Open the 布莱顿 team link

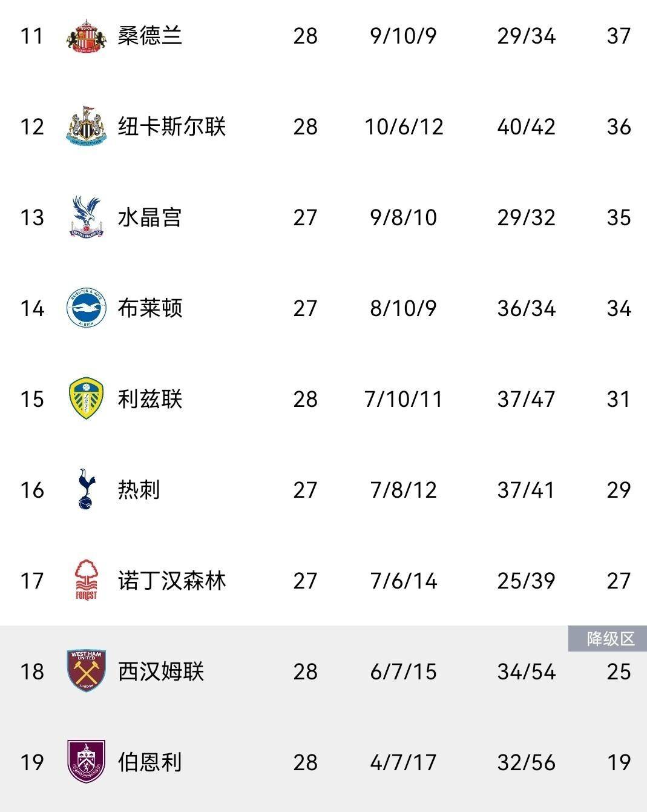(149, 308)
